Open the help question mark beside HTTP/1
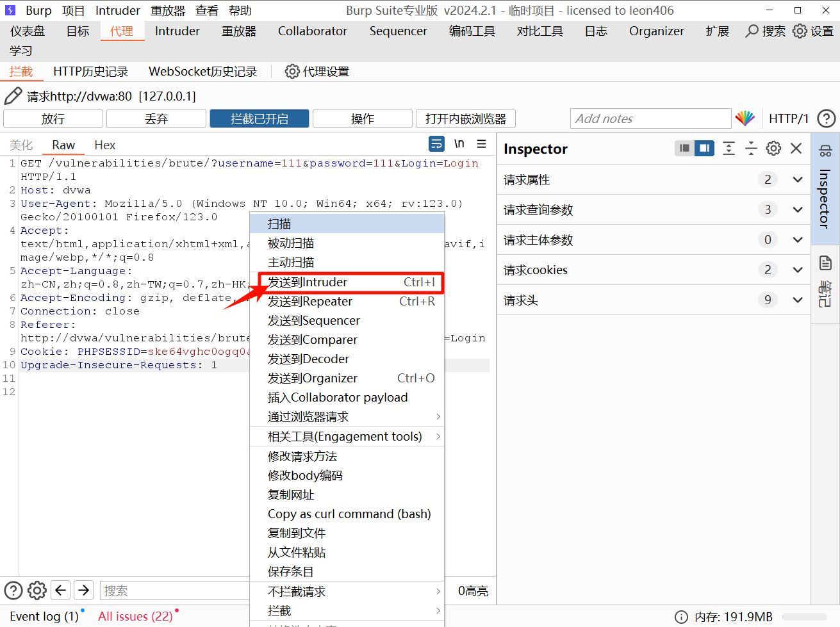The height and width of the screenshot is (627, 840). (x=827, y=118)
